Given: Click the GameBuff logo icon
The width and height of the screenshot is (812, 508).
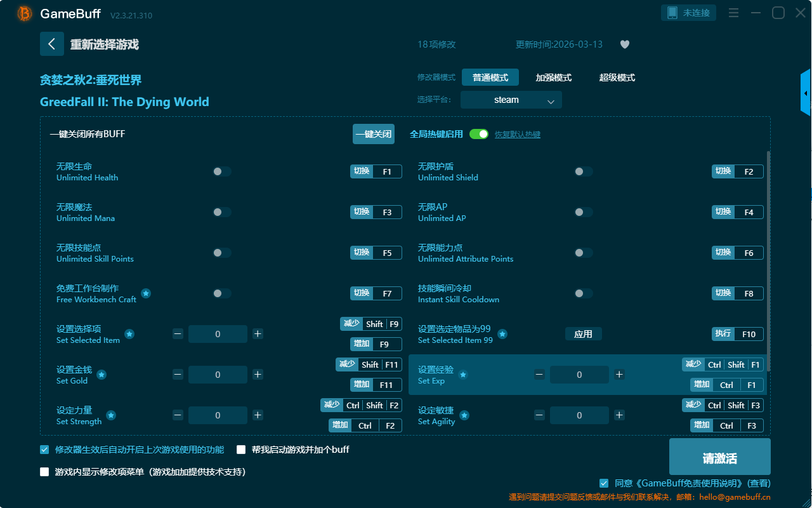Looking at the screenshot, I should [25, 13].
